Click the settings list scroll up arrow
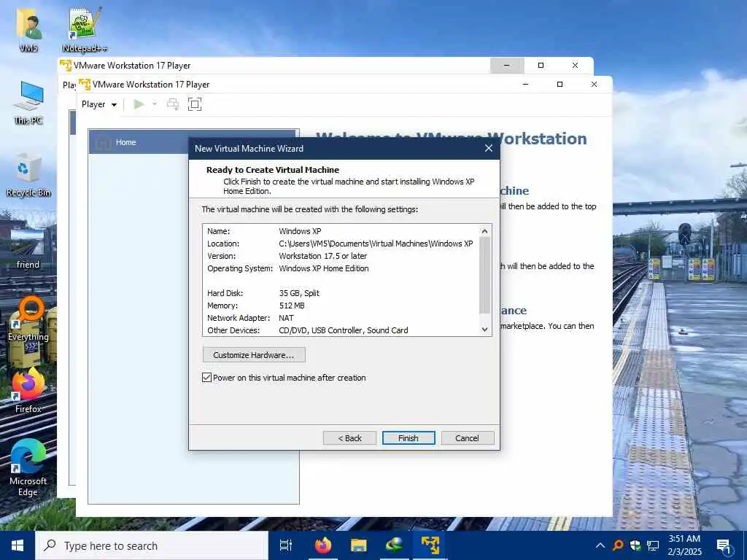The height and width of the screenshot is (560, 747). click(x=484, y=231)
